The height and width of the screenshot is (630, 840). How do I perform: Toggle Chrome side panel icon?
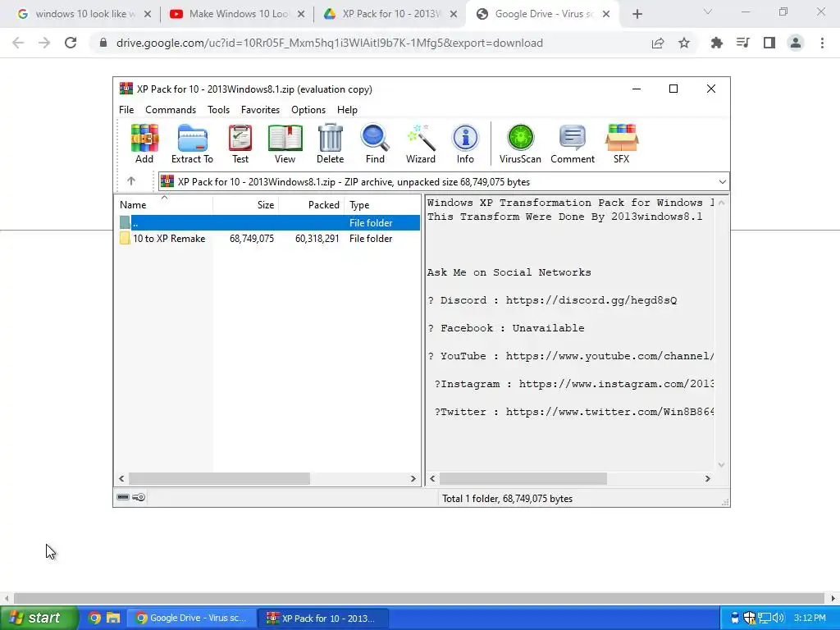point(769,43)
